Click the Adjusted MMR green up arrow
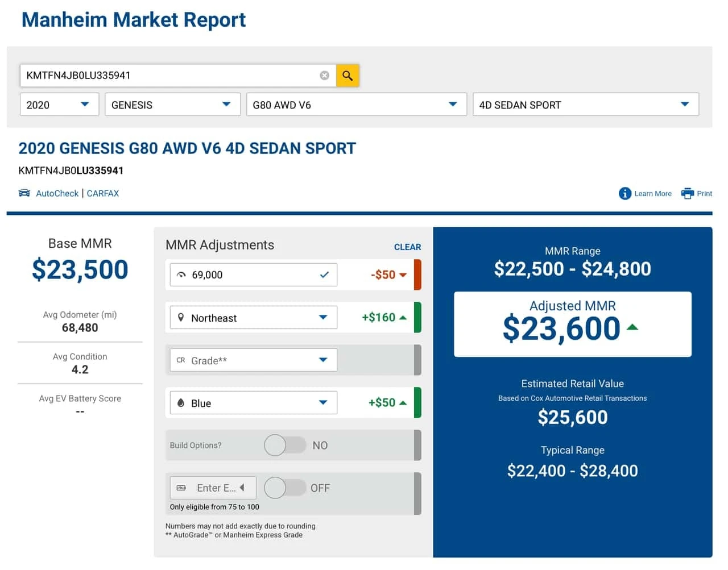This screenshot has width=728, height=570. [632, 327]
